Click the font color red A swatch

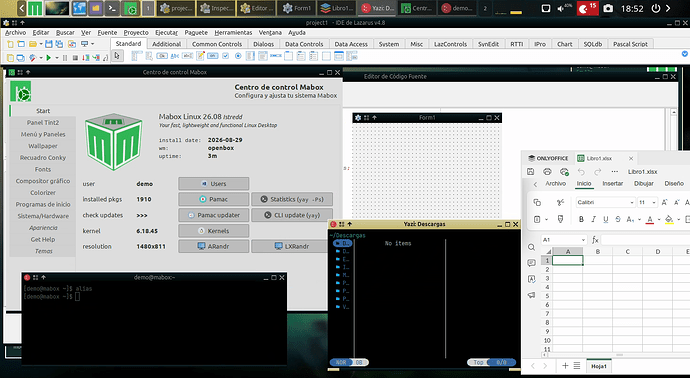pos(650,219)
